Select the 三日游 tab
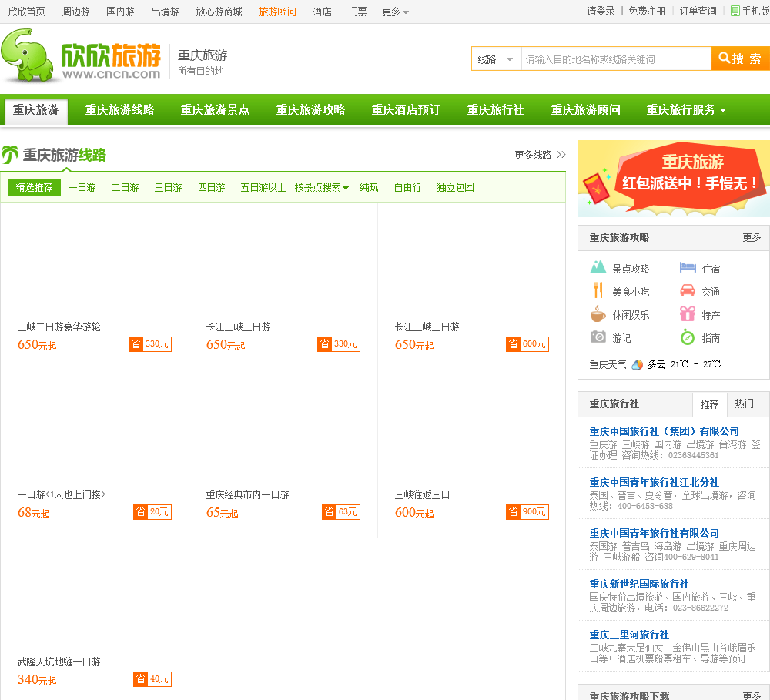 pos(169,188)
